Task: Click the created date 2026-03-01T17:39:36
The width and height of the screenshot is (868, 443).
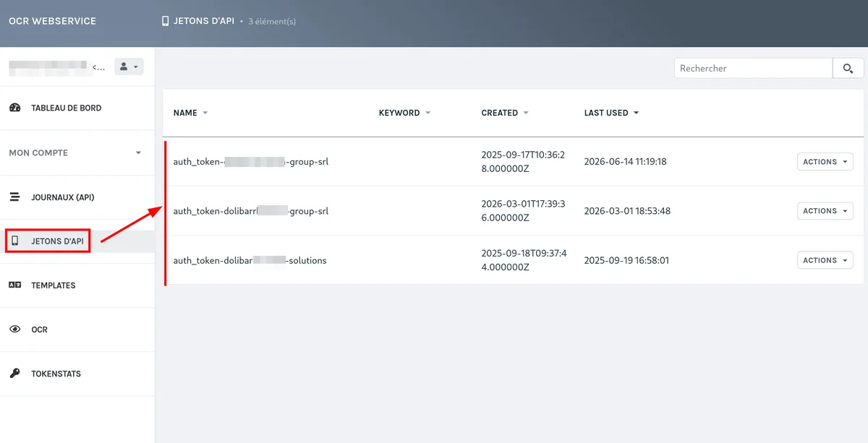Action: (x=524, y=211)
